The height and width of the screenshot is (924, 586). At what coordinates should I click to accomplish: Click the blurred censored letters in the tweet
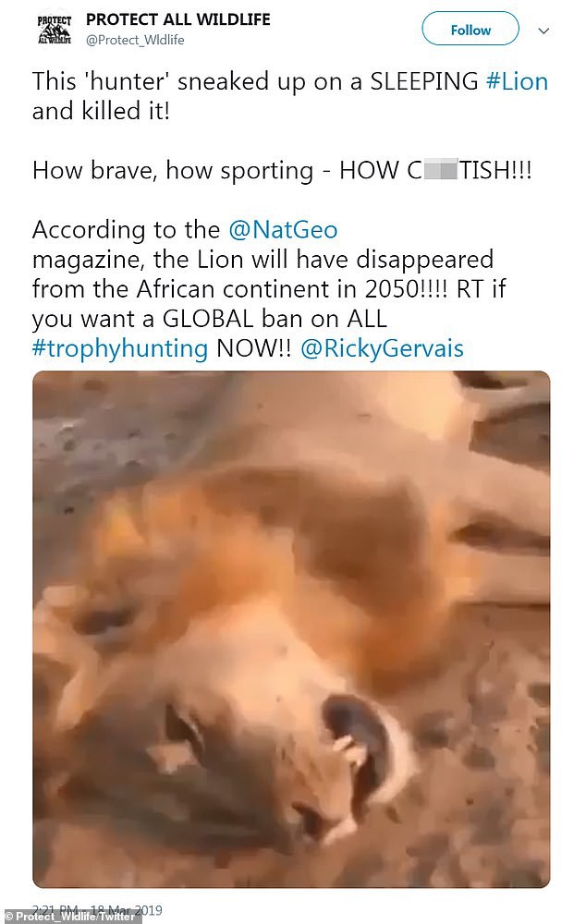click(x=440, y=171)
